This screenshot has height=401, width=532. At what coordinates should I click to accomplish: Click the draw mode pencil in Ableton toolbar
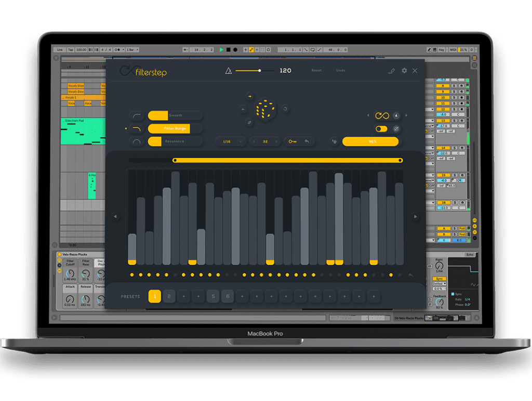tap(429, 49)
